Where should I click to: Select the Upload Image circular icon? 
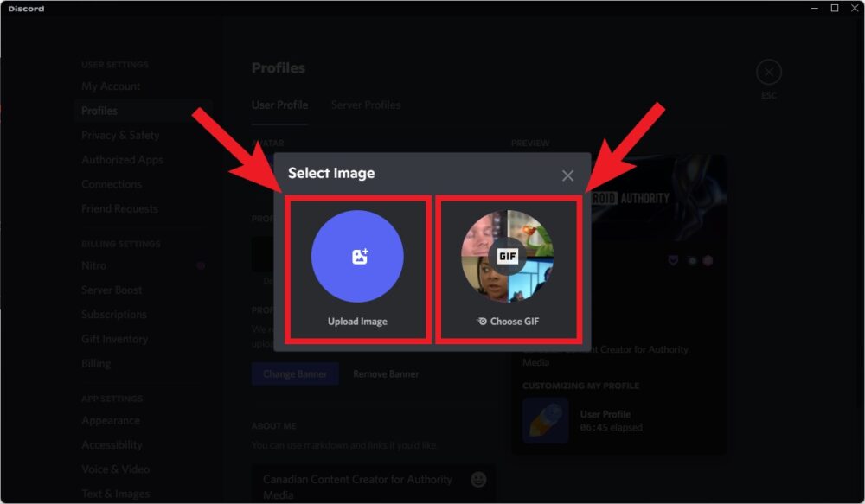(x=356, y=254)
